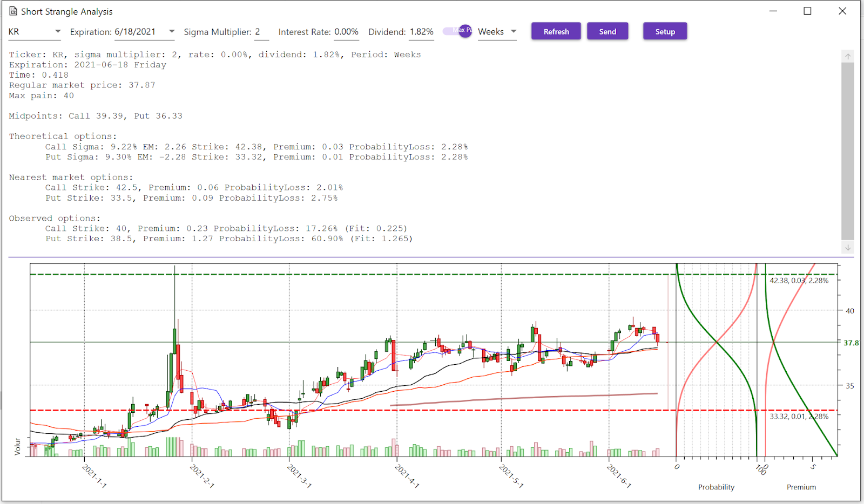
Task: Click the 'Theoretical options:' heading
Action: (63, 137)
